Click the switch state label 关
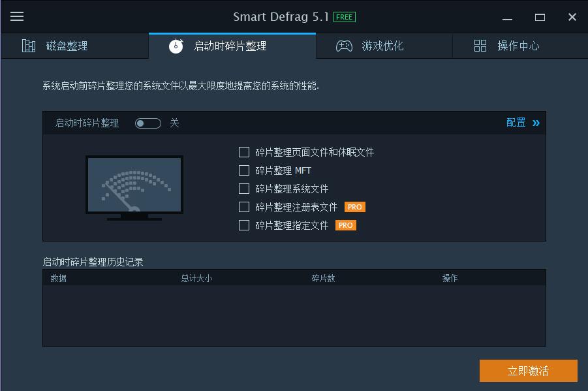This screenshot has width=588, height=391. pyautogui.click(x=174, y=123)
